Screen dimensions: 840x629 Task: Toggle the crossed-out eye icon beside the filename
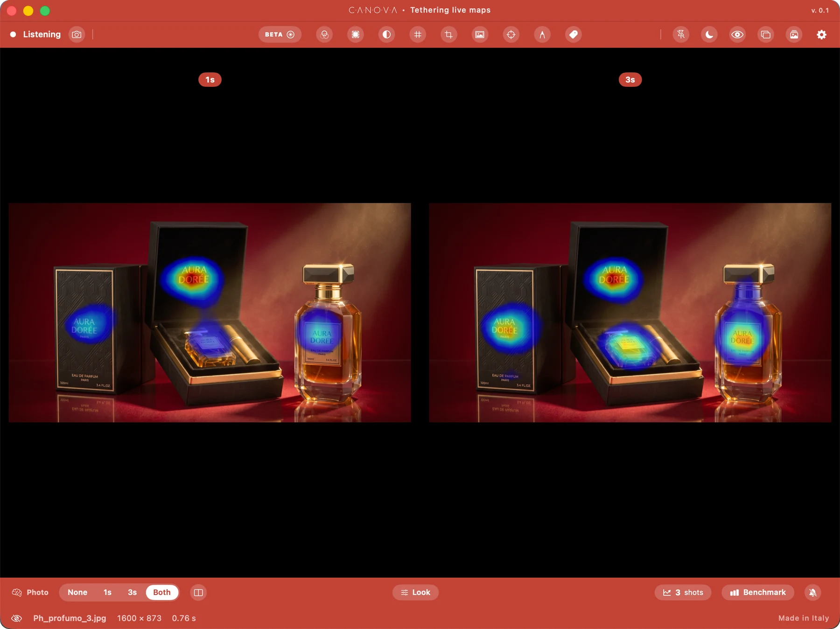tap(17, 618)
